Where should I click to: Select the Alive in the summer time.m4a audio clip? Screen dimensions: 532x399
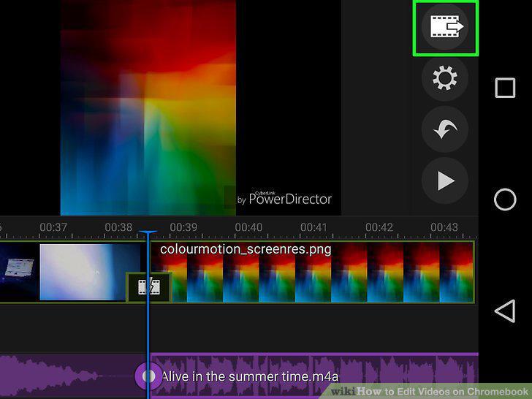pyautogui.click(x=313, y=376)
